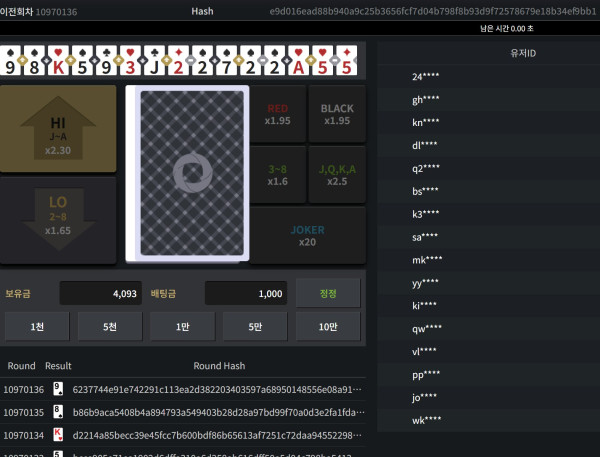
Task: Select the RED x1.95 bet option
Action: click(278, 114)
